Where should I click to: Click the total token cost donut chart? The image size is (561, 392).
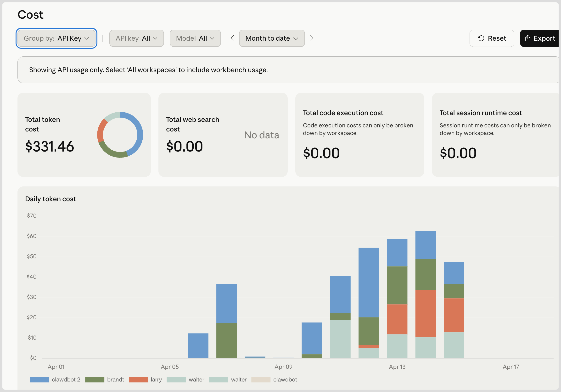coord(120,135)
